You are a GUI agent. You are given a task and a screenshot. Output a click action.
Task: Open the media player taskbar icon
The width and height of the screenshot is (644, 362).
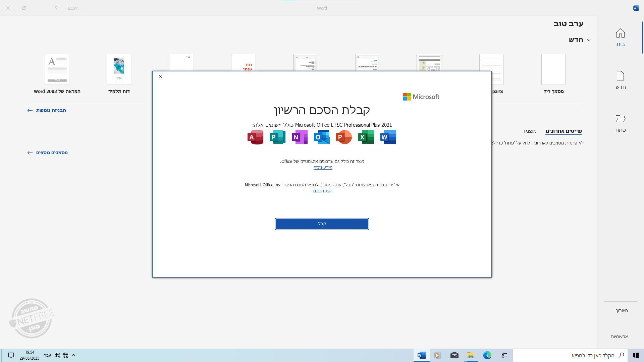point(438,355)
